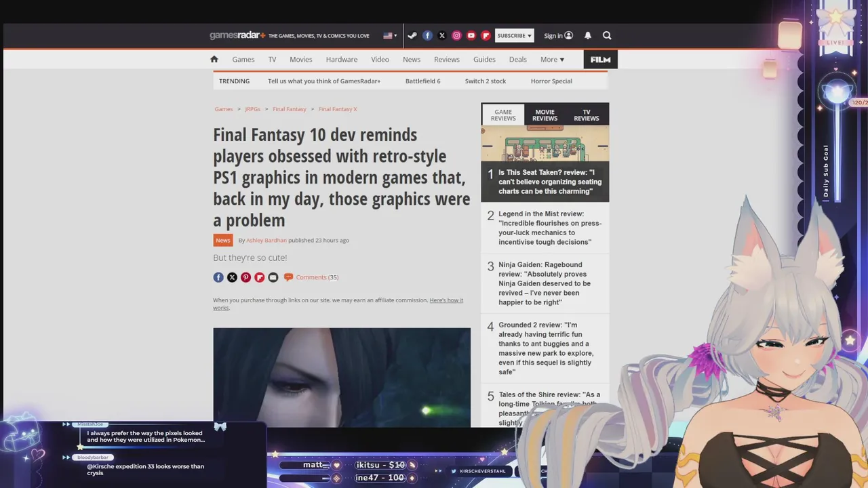Screen dimensions: 868x488
Task: Expand the Subscribe dropdown
Action: (514, 35)
